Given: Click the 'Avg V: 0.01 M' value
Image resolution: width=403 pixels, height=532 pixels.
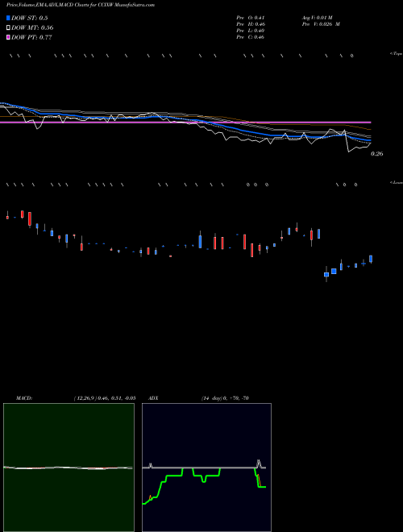Looking at the screenshot, I should tap(316, 18).
